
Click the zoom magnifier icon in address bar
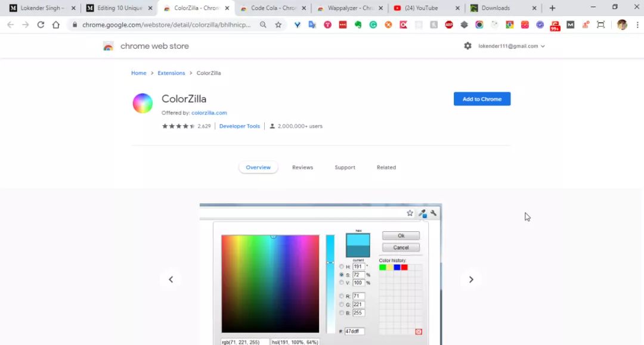pos(263,25)
